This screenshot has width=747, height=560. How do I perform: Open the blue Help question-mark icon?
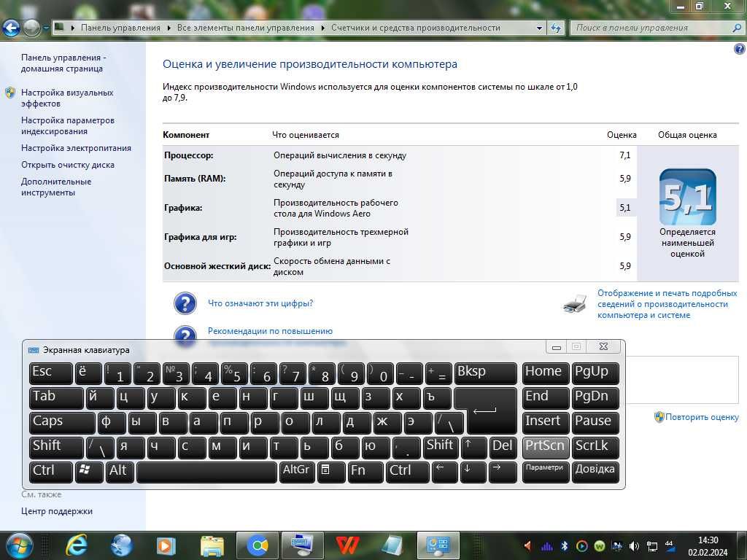click(740, 49)
